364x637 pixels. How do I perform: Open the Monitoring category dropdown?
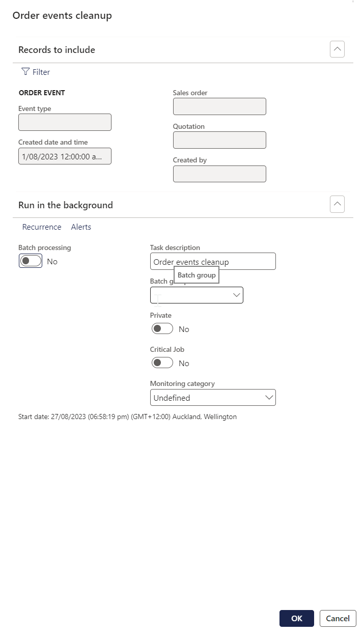coord(269,397)
